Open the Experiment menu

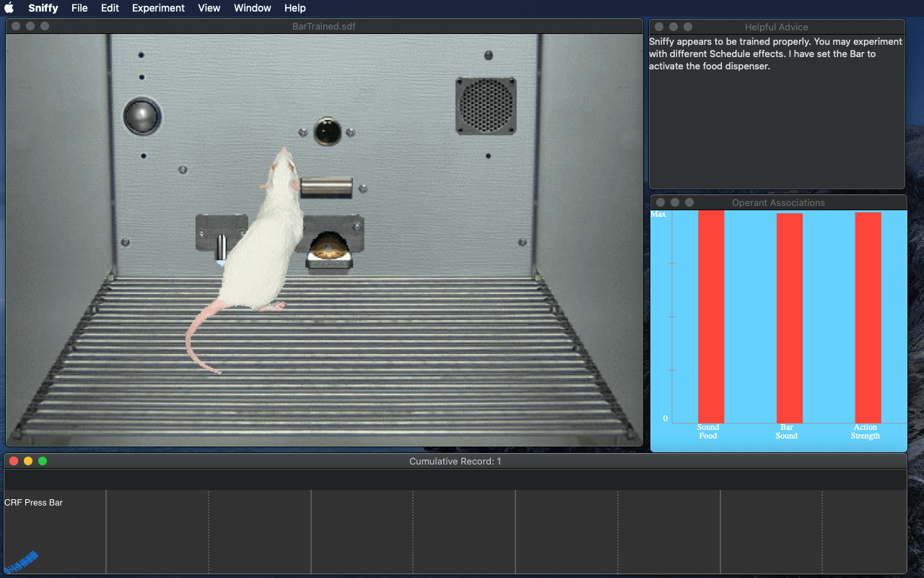158,8
